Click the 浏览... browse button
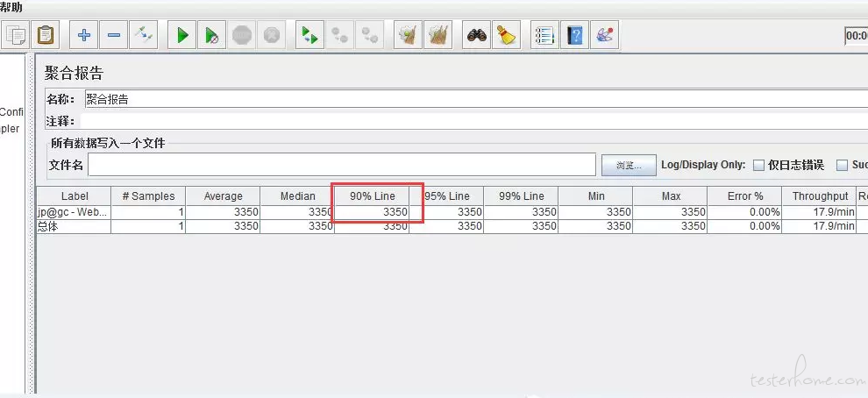The width and height of the screenshot is (868, 398). pos(628,165)
